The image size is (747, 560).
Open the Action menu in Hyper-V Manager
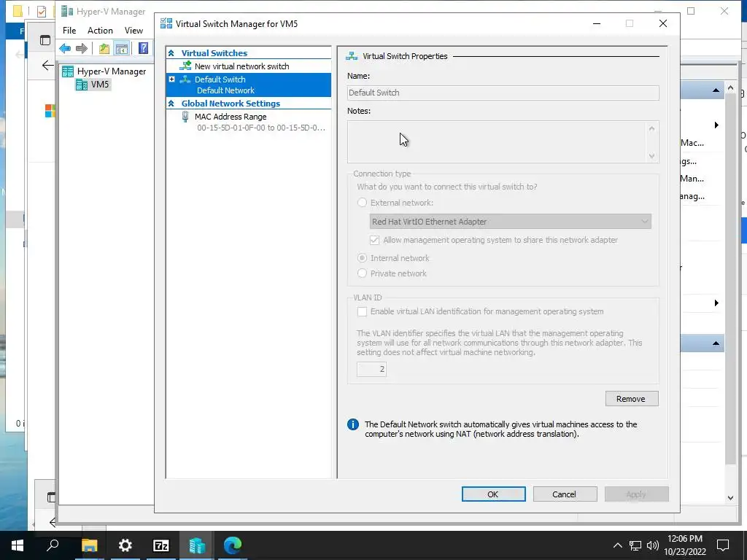click(100, 31)
